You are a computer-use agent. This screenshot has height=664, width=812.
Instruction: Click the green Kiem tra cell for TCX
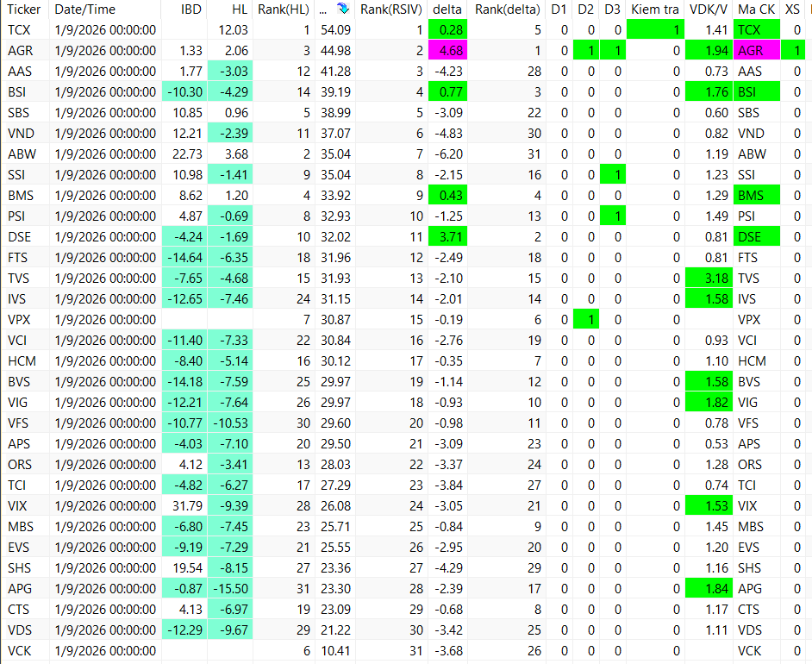(x=655, y=30)
